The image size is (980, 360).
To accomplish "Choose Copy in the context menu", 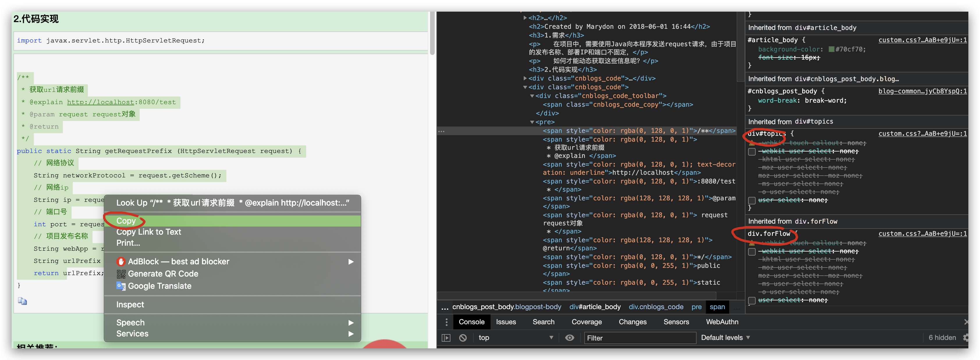I will click(232, 221).
